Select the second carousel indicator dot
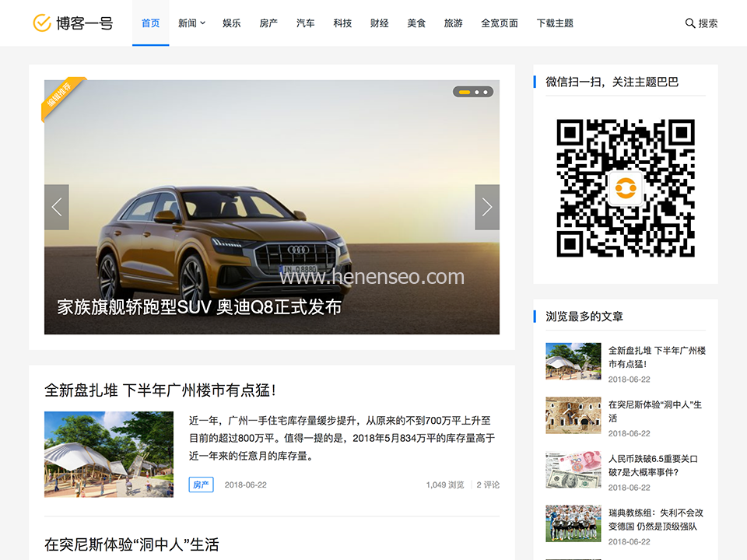 (x=477, y=92)
